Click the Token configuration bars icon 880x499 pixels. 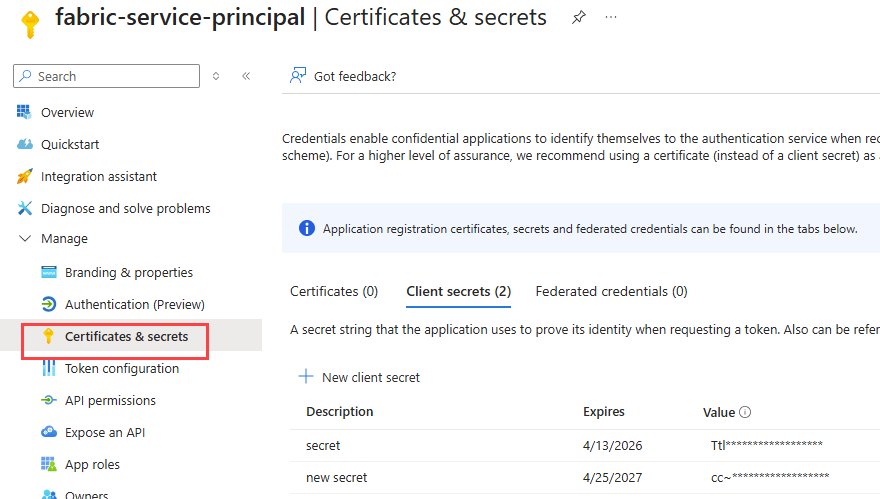pos(49,368)
